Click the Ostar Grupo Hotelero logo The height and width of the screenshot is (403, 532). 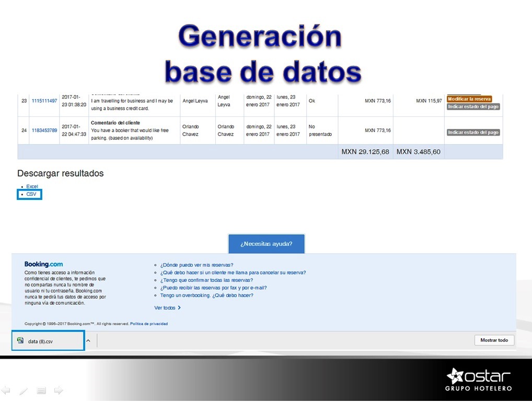pos(479,379)
